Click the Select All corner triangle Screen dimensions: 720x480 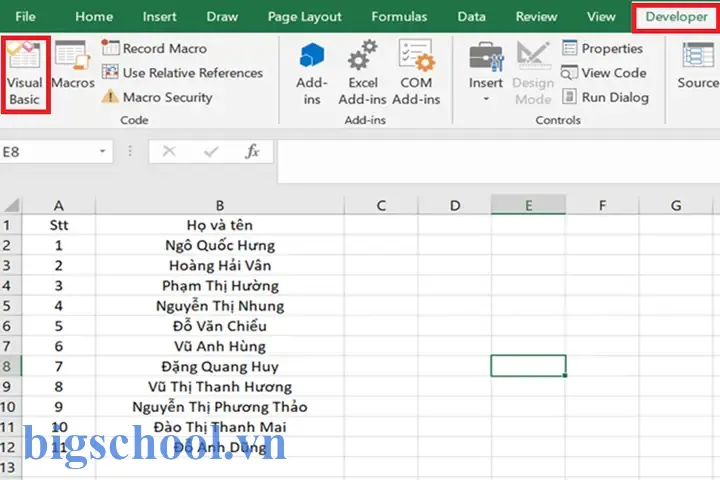click(11, 205)
